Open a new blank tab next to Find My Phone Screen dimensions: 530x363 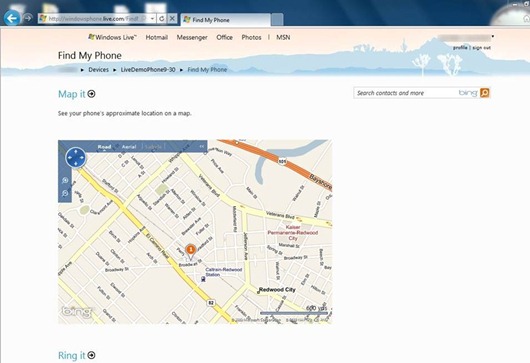point(277,20)
